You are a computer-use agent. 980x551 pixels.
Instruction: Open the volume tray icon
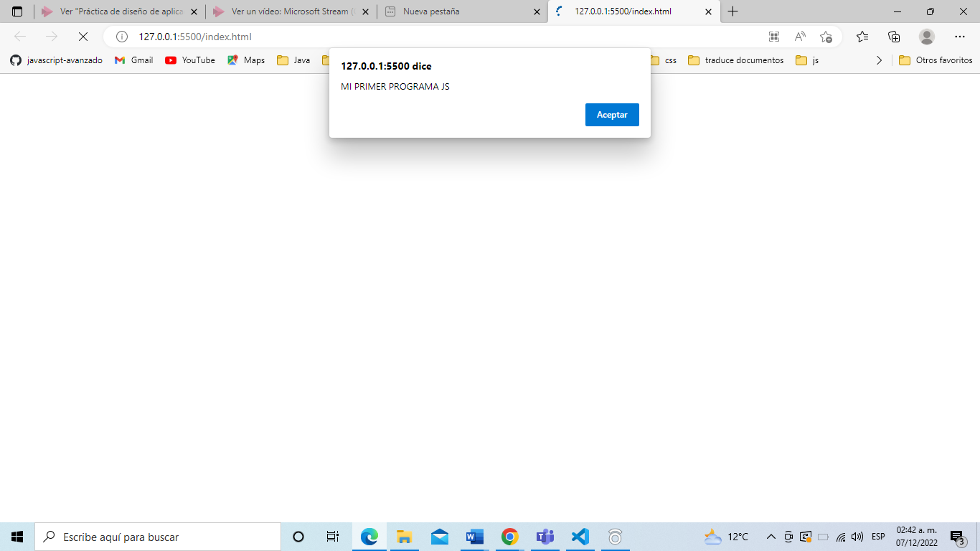pyautogui.click(x=857, y=537)
